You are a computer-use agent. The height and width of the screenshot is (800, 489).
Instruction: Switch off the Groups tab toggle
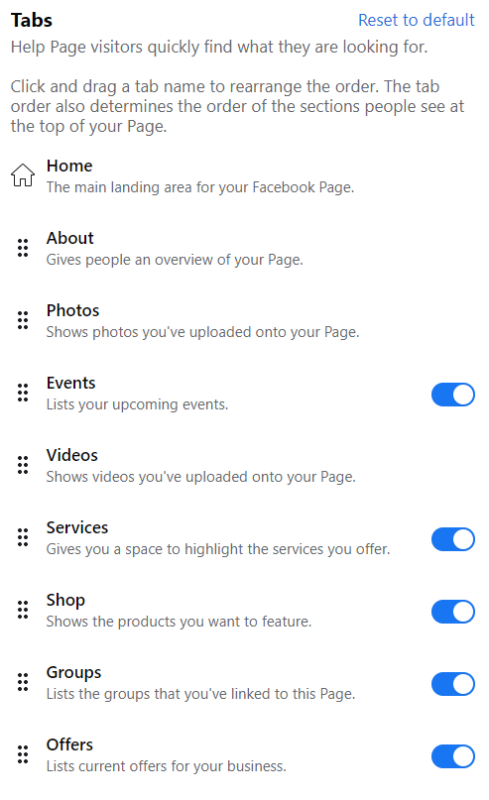click(x=453, y=685)
